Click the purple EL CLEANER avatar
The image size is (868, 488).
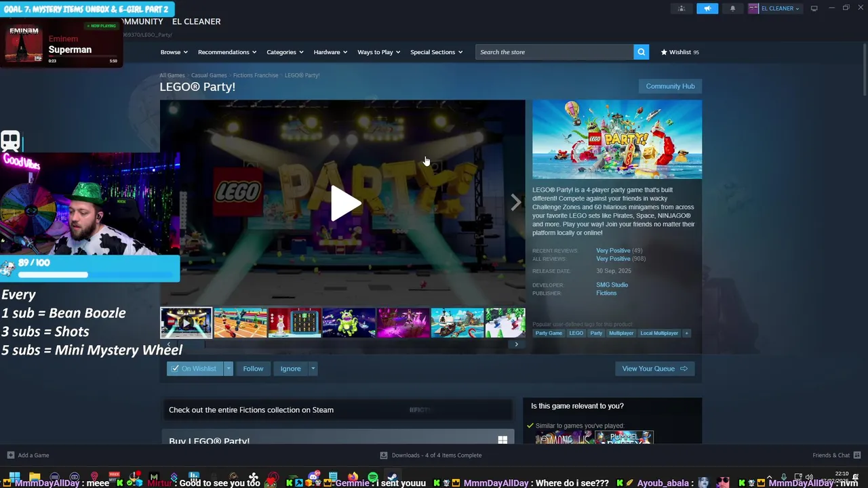(753, 8)
